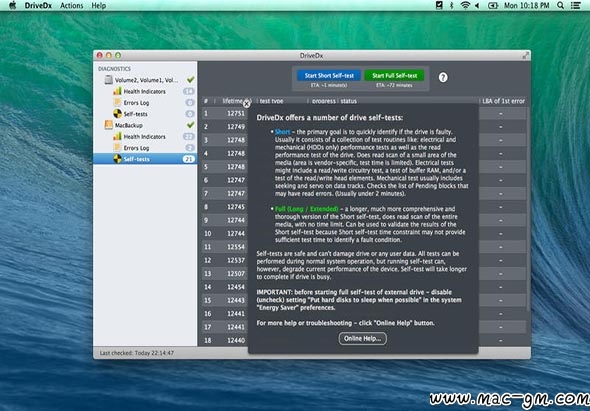Open the DriveDx application menu
This screenshot has height=411, width=590.
click(38, 6)
